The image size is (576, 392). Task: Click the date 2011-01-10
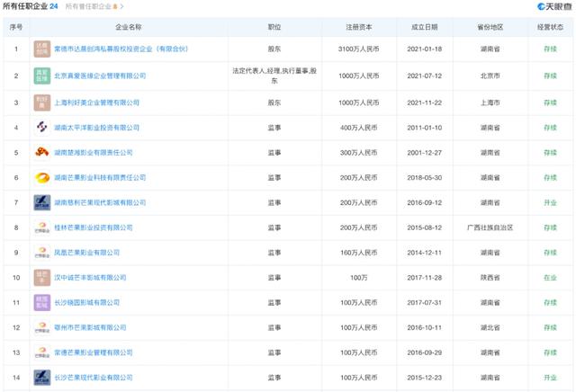pos(424,128)
